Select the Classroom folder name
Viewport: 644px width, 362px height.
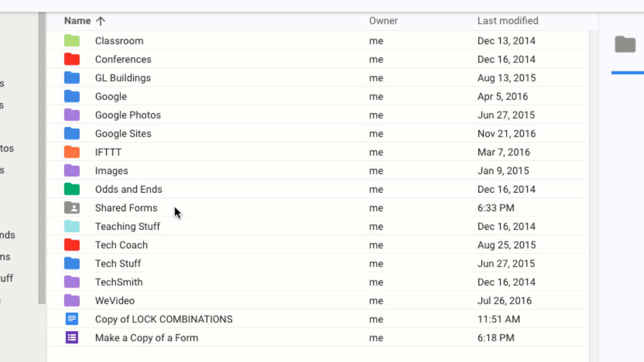(119, 41)
